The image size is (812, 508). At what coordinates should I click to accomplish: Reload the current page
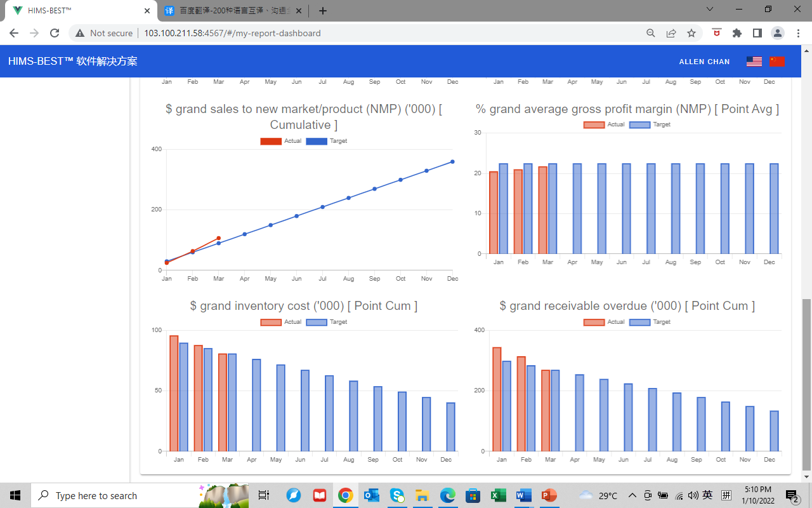[x=55, y=33]
